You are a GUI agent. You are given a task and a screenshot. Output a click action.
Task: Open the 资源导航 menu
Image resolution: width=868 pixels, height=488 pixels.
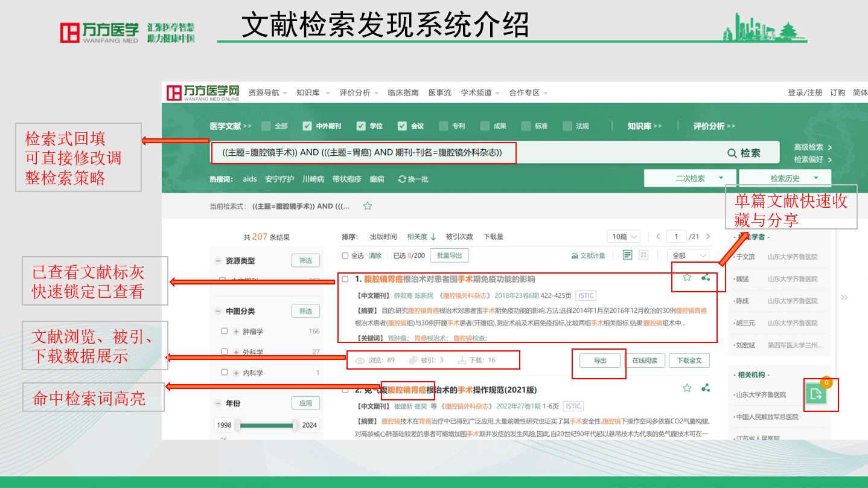(x=268, y=93)
